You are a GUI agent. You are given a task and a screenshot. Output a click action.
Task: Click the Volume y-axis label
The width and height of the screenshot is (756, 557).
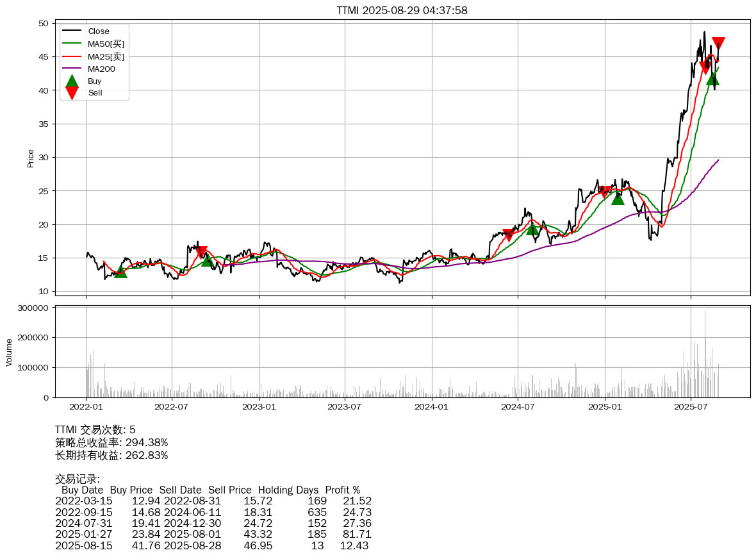9,352
